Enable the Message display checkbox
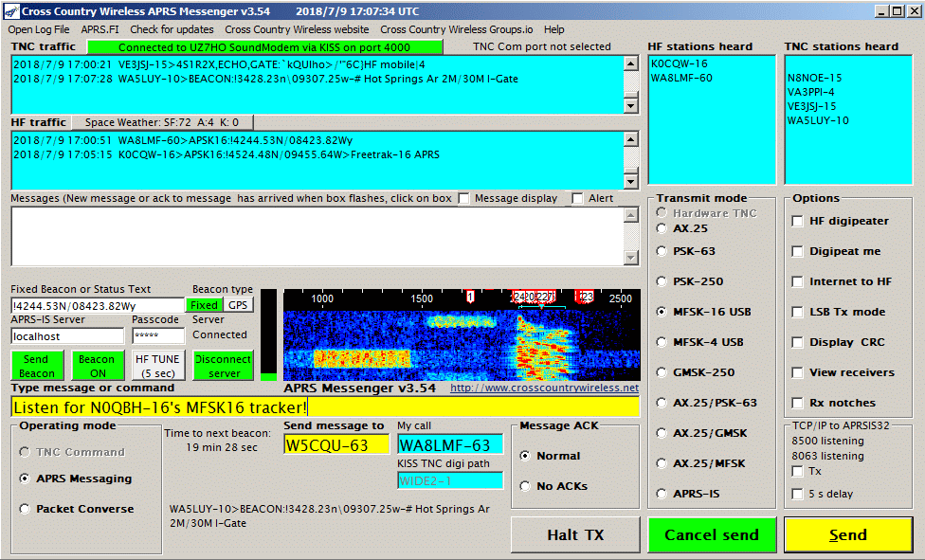925x560 pixels. 464,199
